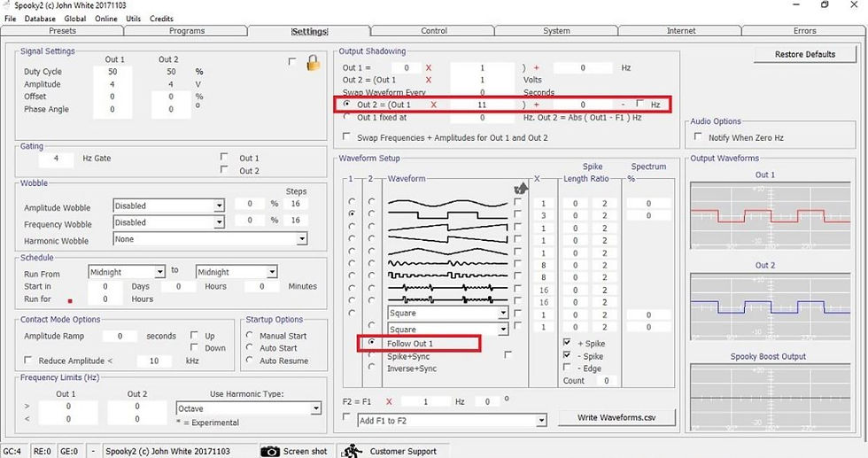Click the Out 1 Duty Cycle field
Image resolution: width=868 pixels, height=458 pixels.
112,72
